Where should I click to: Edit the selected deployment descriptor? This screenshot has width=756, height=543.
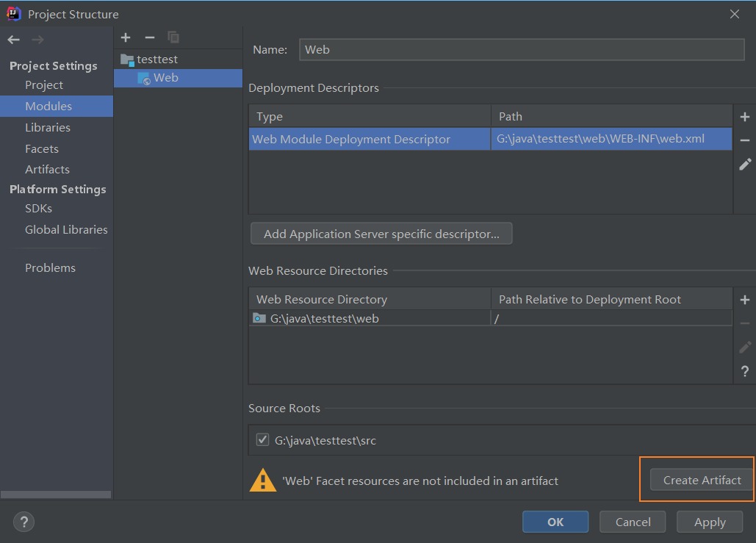point(744,165)
